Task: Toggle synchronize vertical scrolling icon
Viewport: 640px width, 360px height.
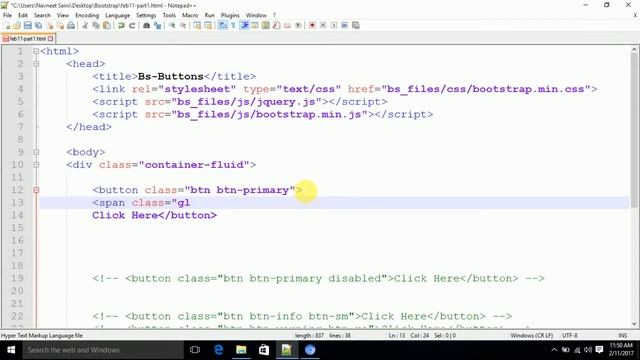Action: [197, 25]
